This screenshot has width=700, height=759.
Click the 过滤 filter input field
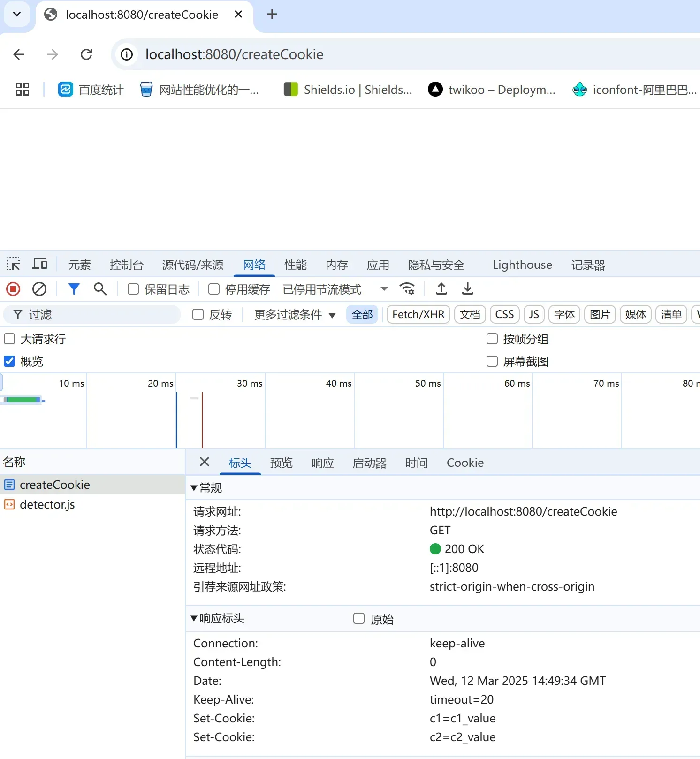click(x=99, y=315)
